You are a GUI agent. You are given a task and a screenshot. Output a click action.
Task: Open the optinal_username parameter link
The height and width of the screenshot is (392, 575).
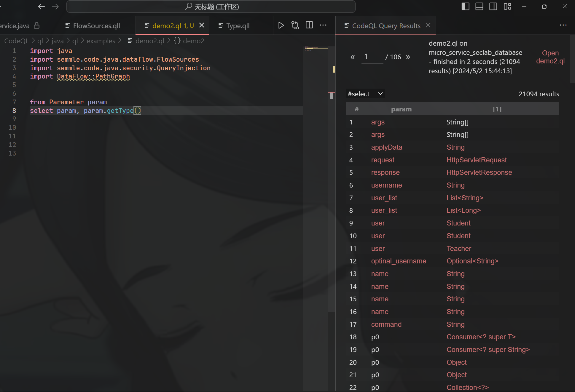(x=399, y=261)
